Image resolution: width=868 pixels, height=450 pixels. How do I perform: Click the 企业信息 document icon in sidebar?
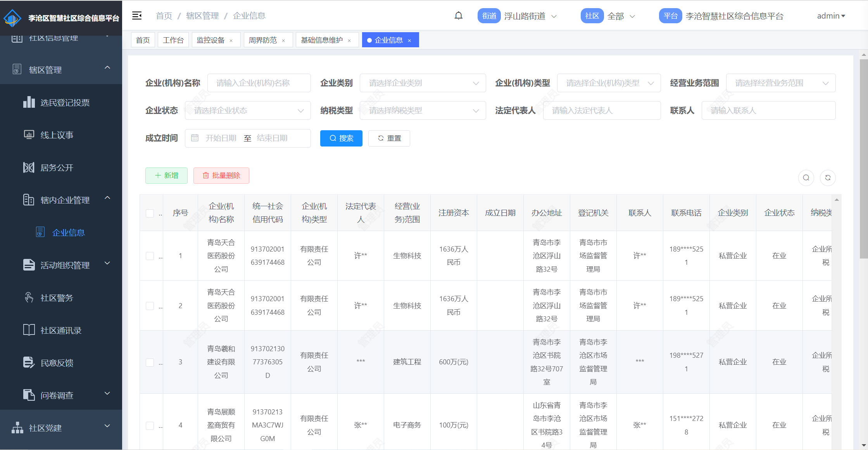(x=40, y=232)
